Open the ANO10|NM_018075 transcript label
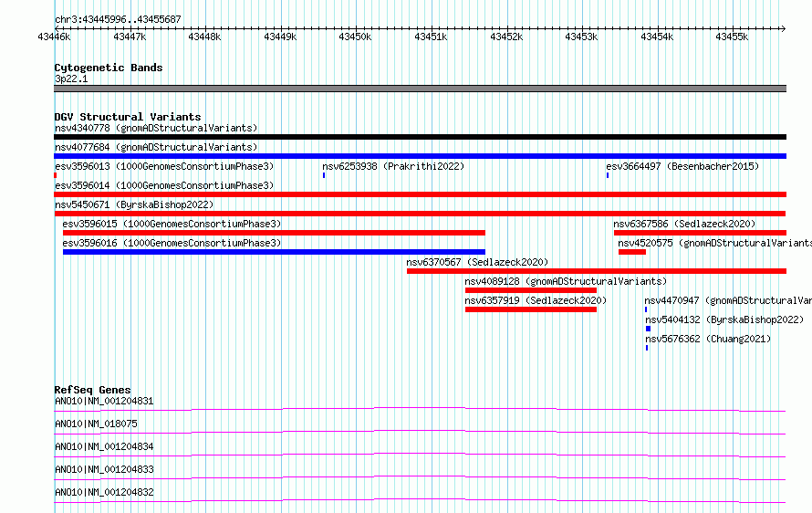The height and width of the screenshot is (513, 812). 96,424
